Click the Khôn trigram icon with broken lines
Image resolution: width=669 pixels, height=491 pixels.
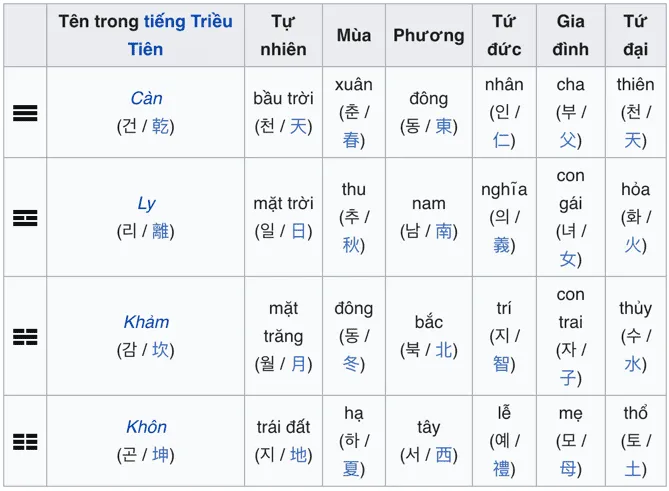25,442
